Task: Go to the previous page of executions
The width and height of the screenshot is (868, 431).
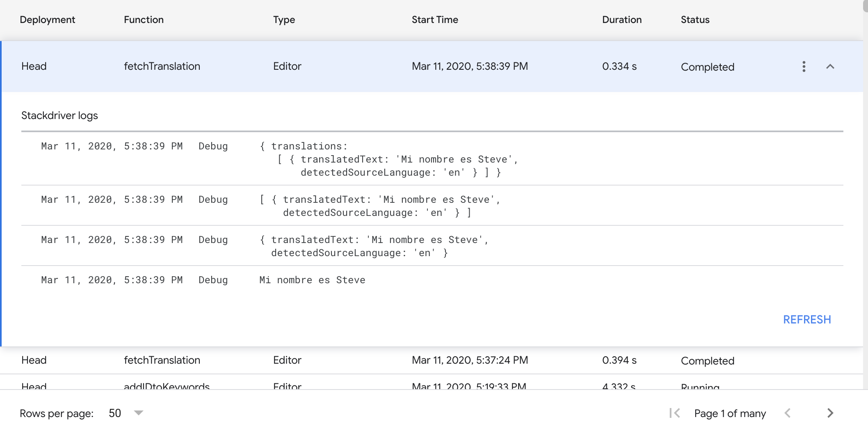Action: click(x=787, y=413)
